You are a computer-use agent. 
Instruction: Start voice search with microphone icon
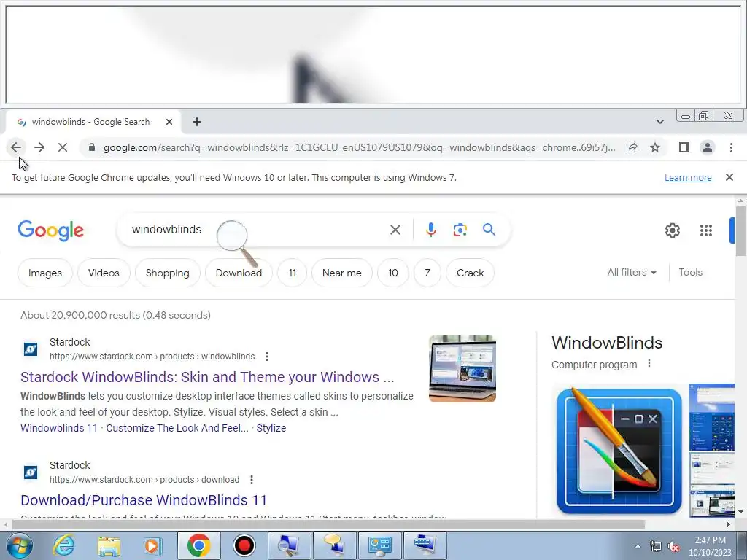point(430,230)
